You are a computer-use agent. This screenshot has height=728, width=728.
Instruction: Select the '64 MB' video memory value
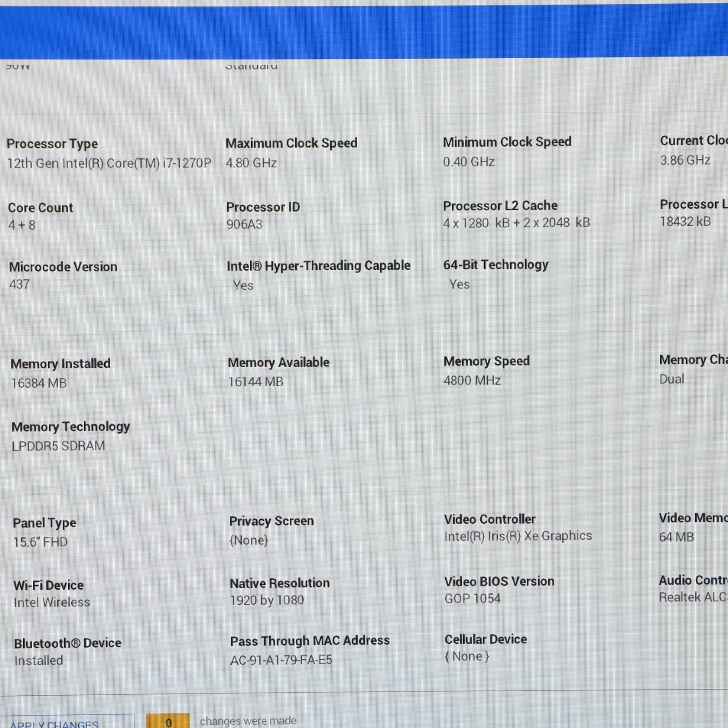677,537
